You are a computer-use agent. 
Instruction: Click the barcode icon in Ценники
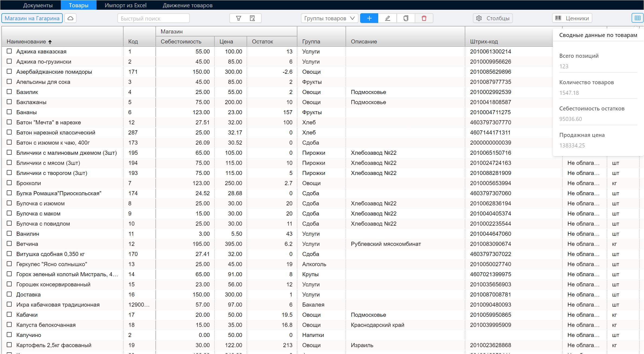coord(558,18)
